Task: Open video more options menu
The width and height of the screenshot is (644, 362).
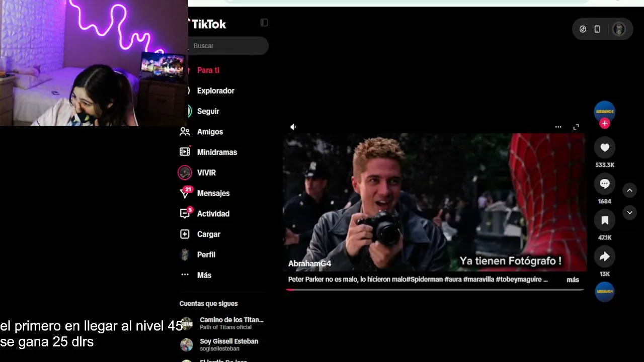Action: coord(558,127)
